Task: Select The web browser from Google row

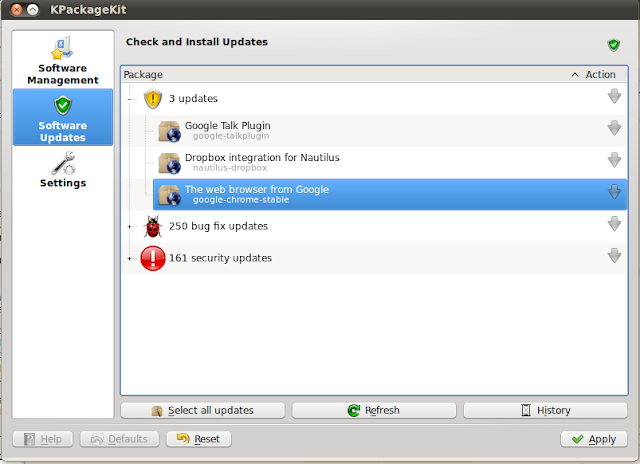Action: click(x=390, y=194)
